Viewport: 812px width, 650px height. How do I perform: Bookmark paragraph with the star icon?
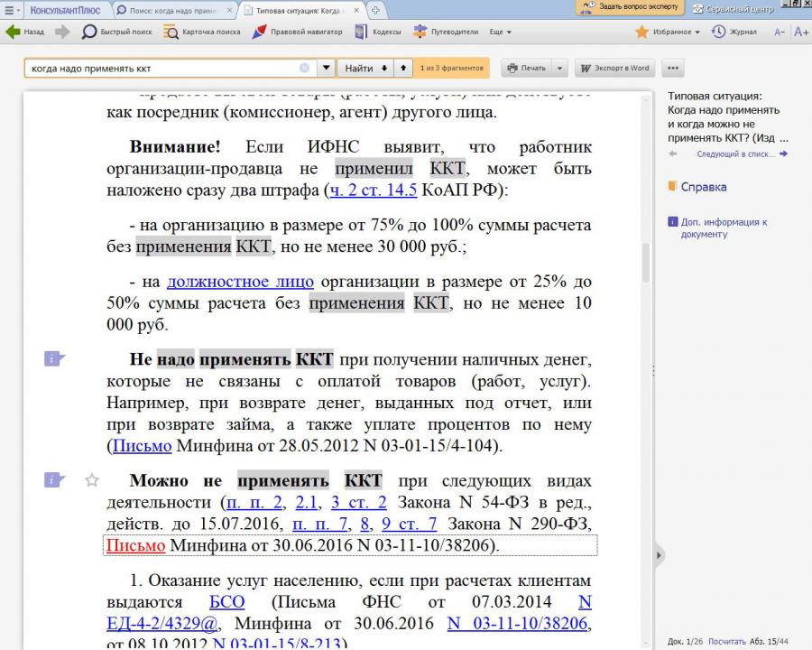(91, 480)
